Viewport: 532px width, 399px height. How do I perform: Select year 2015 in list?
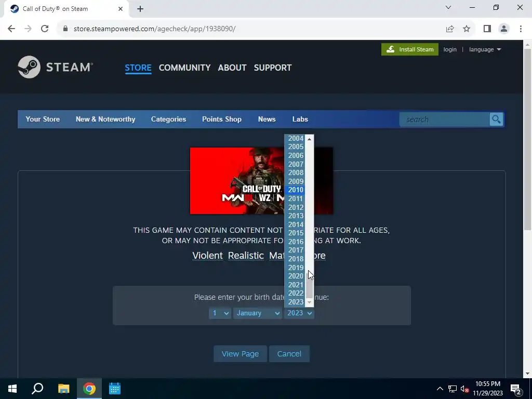pyautogui.click(x=295, y=233)
